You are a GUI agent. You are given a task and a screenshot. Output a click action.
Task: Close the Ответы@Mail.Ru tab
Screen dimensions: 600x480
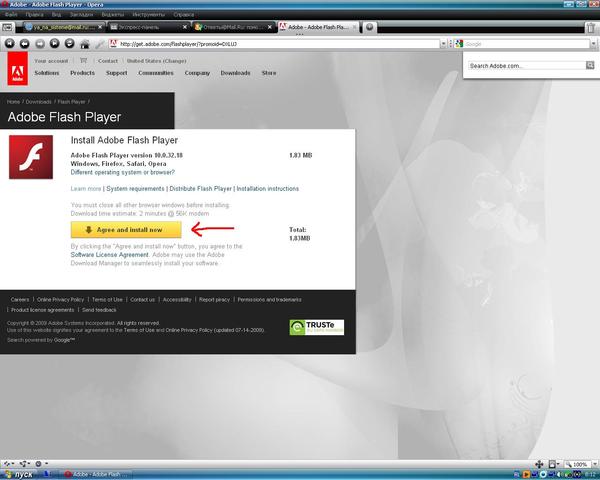(269, 27)
